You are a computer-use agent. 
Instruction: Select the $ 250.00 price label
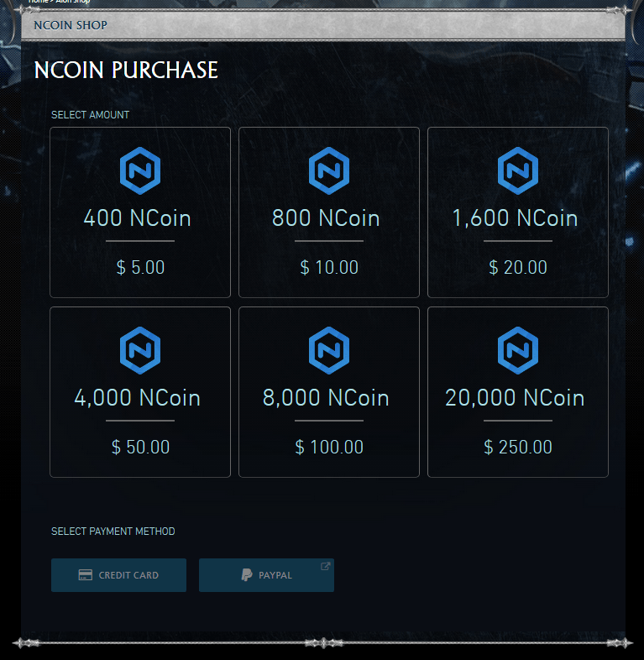tap(518, 448)
